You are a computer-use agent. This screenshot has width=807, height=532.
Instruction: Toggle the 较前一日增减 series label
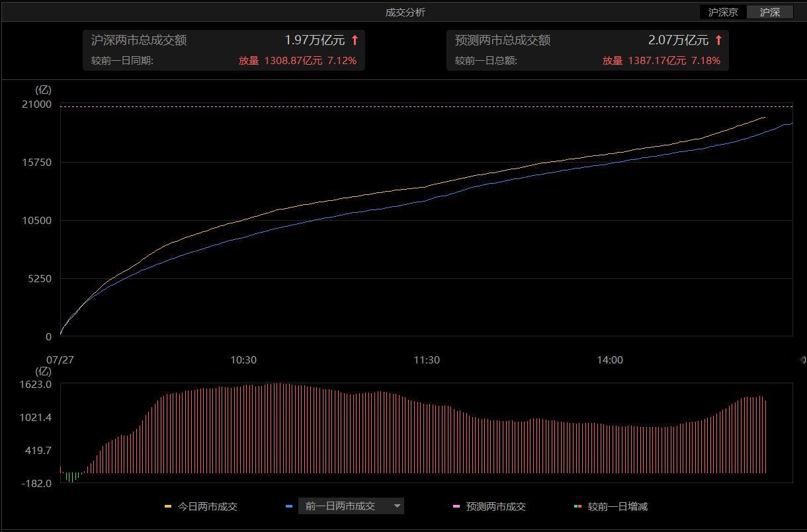click(618, 507)
